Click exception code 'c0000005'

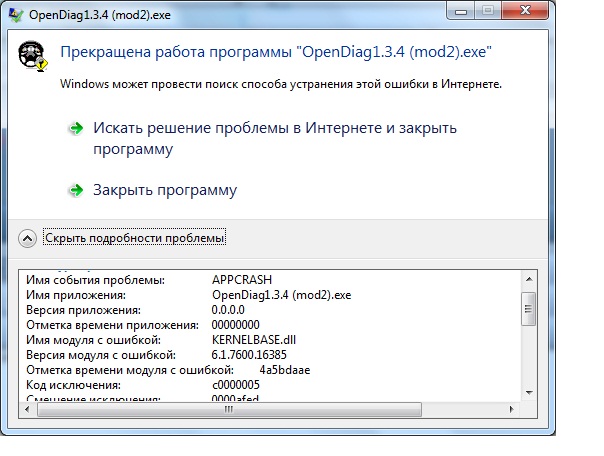[x=236, y=385]
